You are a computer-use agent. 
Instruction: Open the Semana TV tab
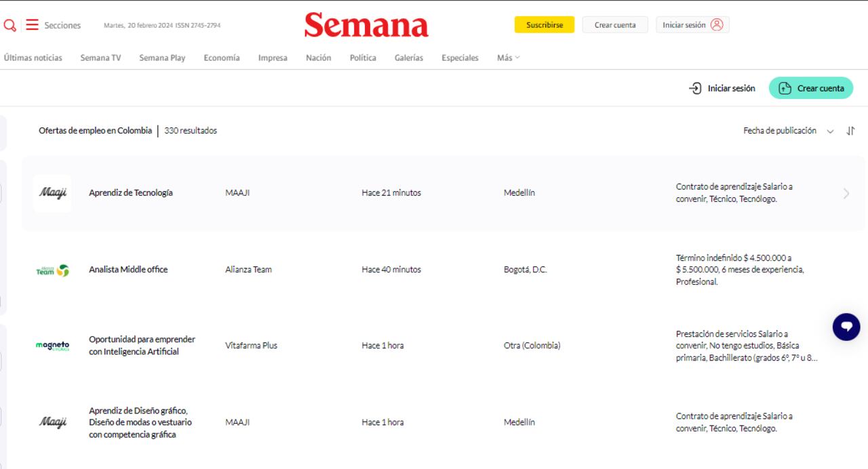tap(100, 58)
